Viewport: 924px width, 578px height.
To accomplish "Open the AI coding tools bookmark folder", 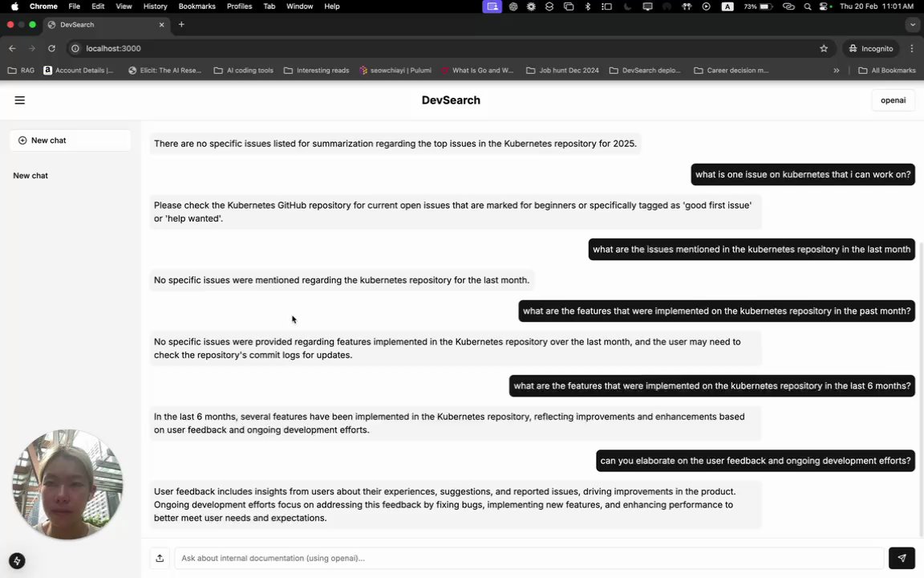I will coord(243,70).
